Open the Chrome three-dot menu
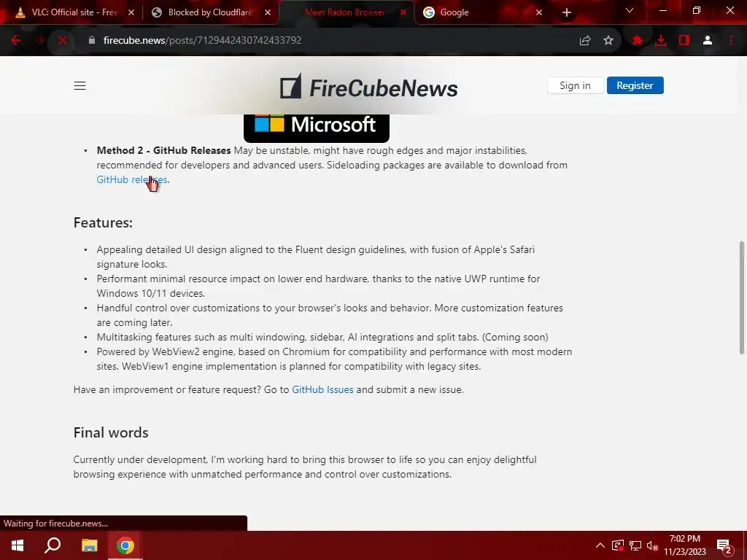 (731, 41)
